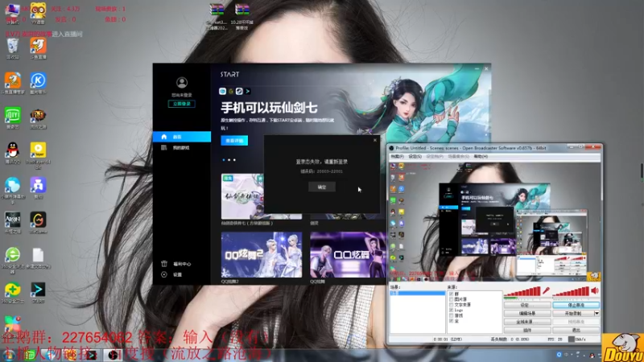Open the Scene Collection menu in OBS
Screen dimensions: 644x362
click(458, 156)
